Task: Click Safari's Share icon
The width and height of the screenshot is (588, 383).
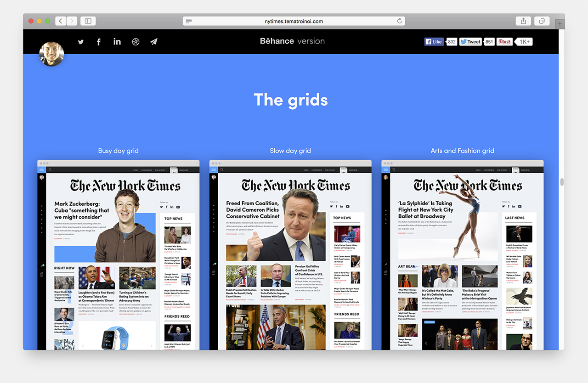Action: coord(523,21)
